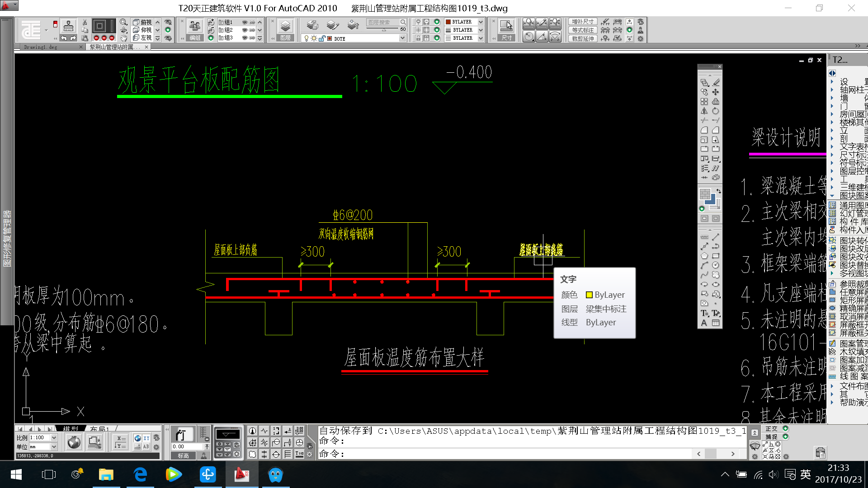The width and height of the screenshot is (868, 488).
Task: Open the DOTE layer dropdown
Action: [402, 38]
